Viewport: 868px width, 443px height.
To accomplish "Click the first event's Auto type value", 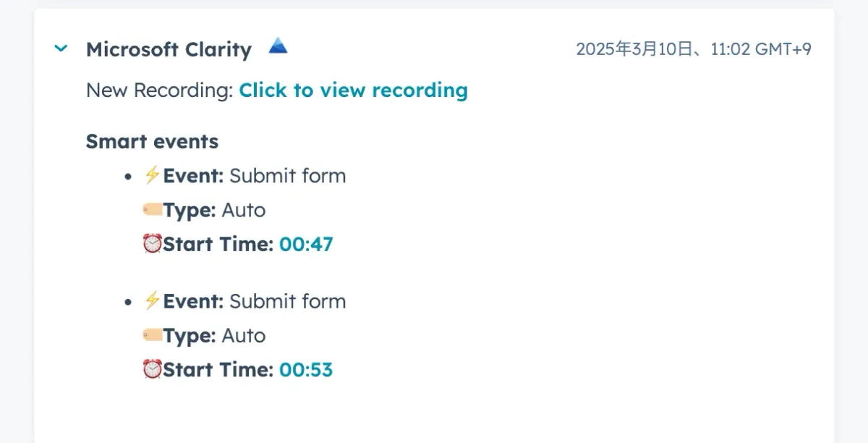I will tap(243, 211).
